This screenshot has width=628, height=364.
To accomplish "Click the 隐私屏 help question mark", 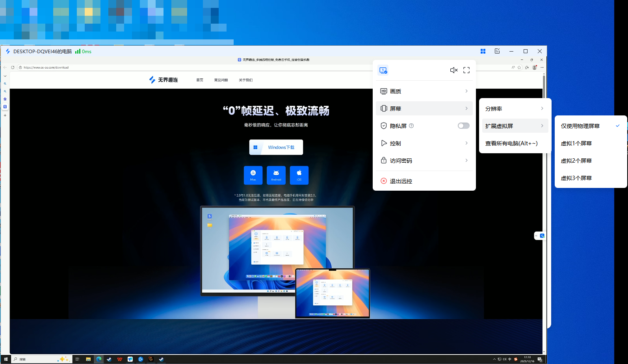I will point(411,126).
